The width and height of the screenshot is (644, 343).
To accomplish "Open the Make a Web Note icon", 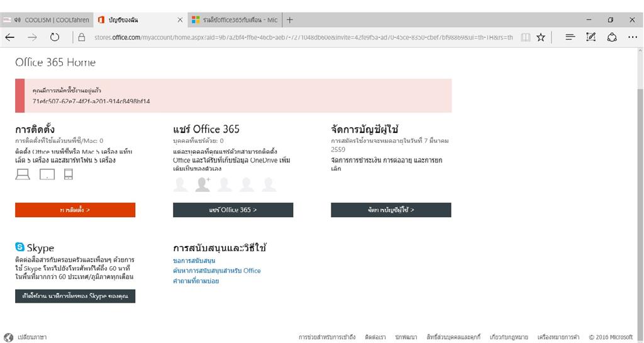I will [591, 37].
